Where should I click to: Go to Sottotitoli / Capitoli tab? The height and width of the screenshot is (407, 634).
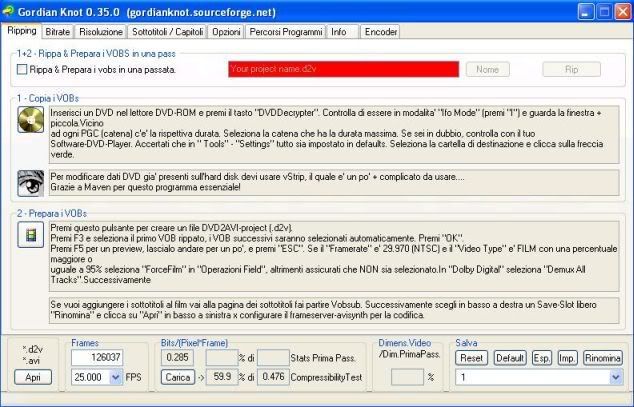tap(167, 32)
